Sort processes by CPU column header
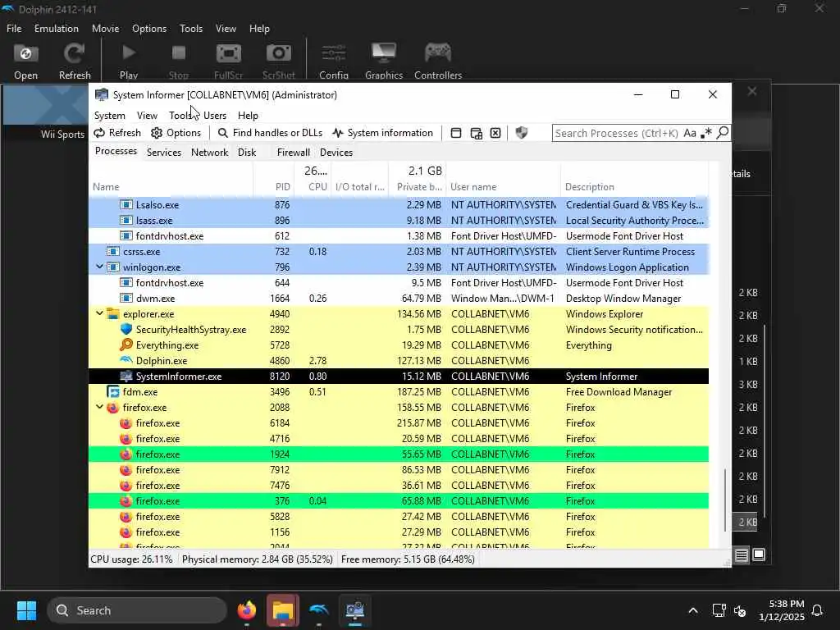840x630 pixels. point(313,178)
